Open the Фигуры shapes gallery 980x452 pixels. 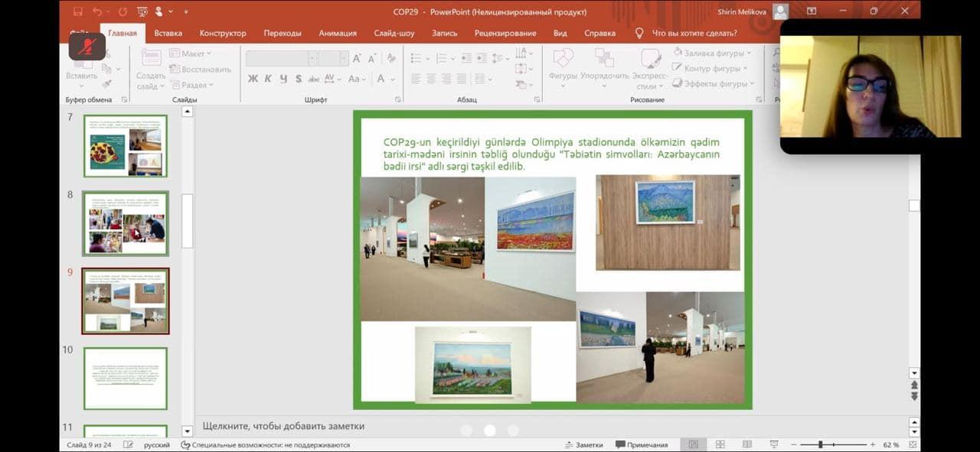(x=562, y=69)
